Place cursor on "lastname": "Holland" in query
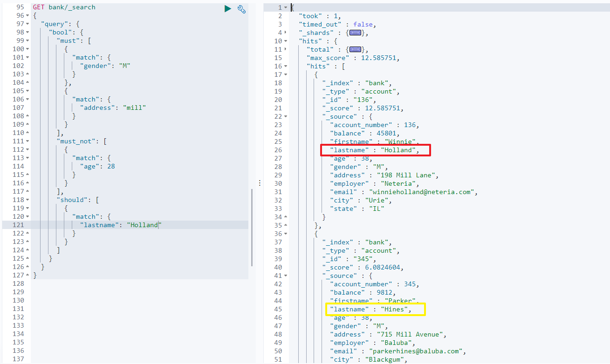This screenshot has height=364, width=610. (121, 225)
